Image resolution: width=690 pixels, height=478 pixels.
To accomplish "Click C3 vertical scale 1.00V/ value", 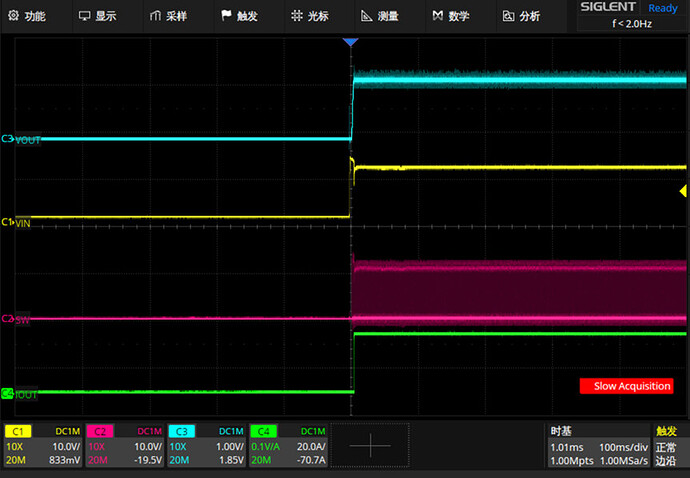I will point(230,446).
